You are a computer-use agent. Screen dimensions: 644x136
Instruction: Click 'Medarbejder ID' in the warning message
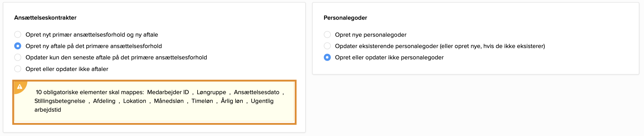168,92
